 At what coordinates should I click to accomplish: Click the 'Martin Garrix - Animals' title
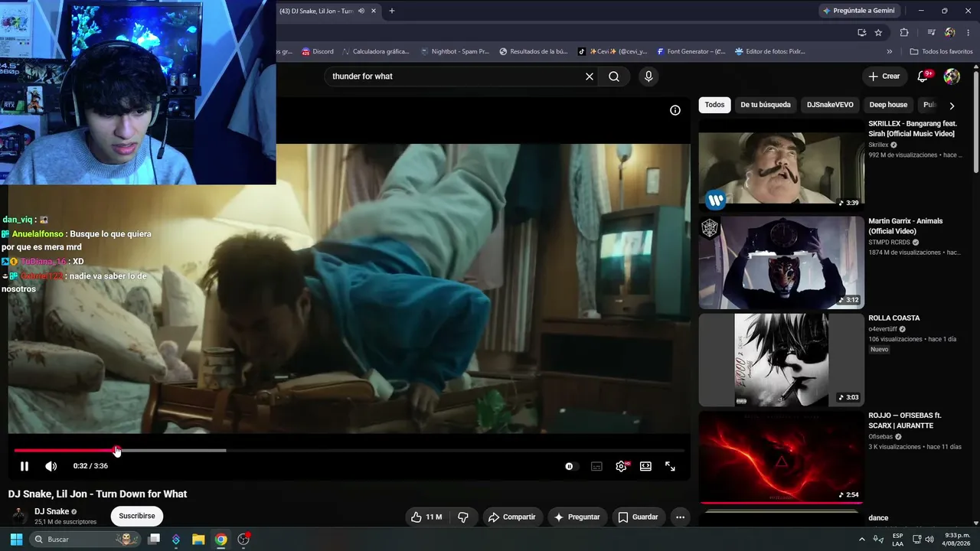coord(906,226)
